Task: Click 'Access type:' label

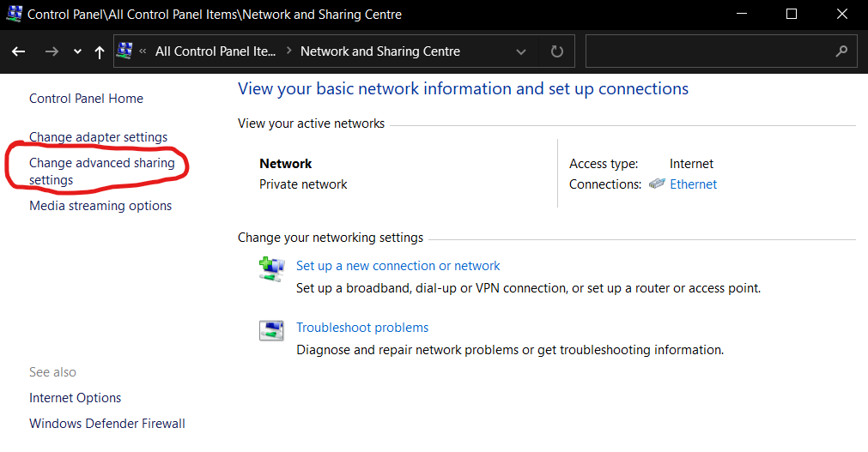Action: tap(604, 164)
